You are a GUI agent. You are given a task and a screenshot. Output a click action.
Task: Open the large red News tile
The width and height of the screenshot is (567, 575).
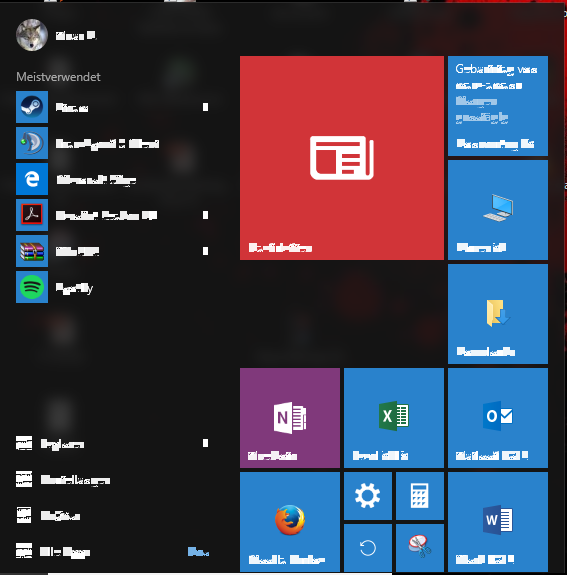tap(342, 158)
